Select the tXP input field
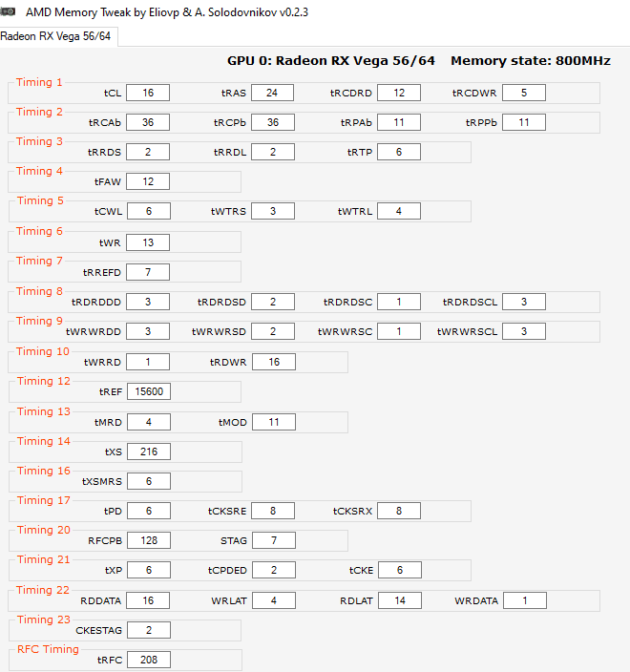This screenshot has height=672, width=630. pos(149,570)
